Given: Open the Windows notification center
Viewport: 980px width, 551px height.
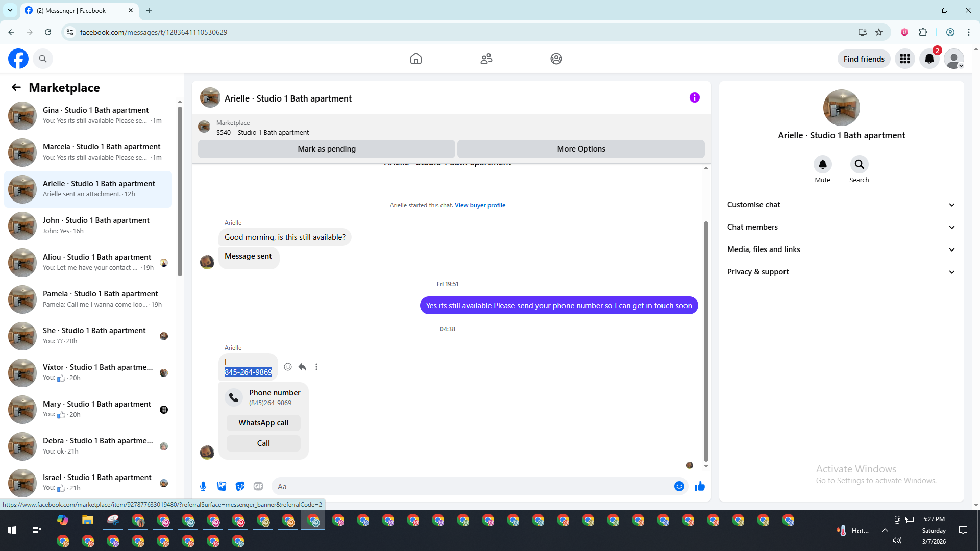Looking at the screenshot, I should click(x=963, y=531).
